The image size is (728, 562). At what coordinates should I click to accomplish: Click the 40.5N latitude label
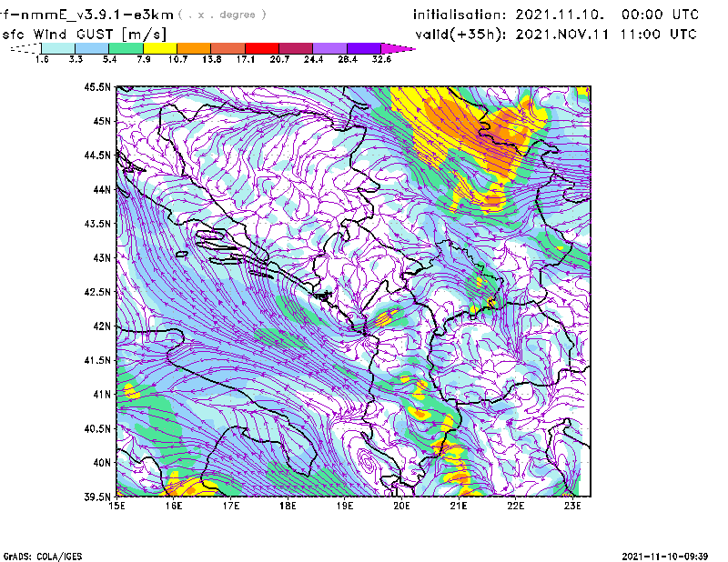[97, 428]
